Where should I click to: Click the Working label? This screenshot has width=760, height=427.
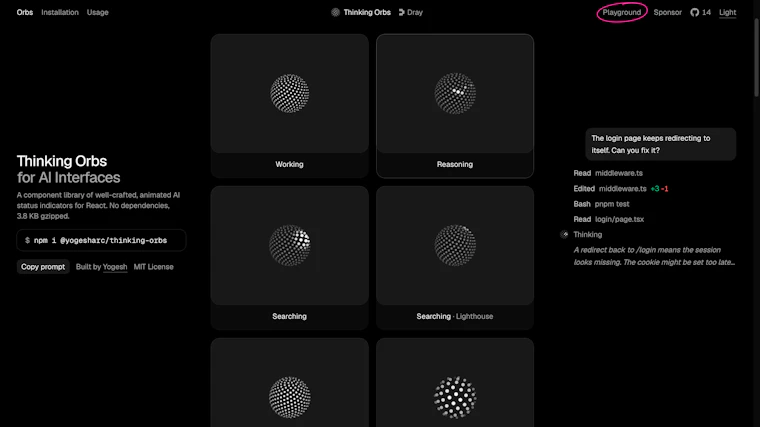(289, 164)
